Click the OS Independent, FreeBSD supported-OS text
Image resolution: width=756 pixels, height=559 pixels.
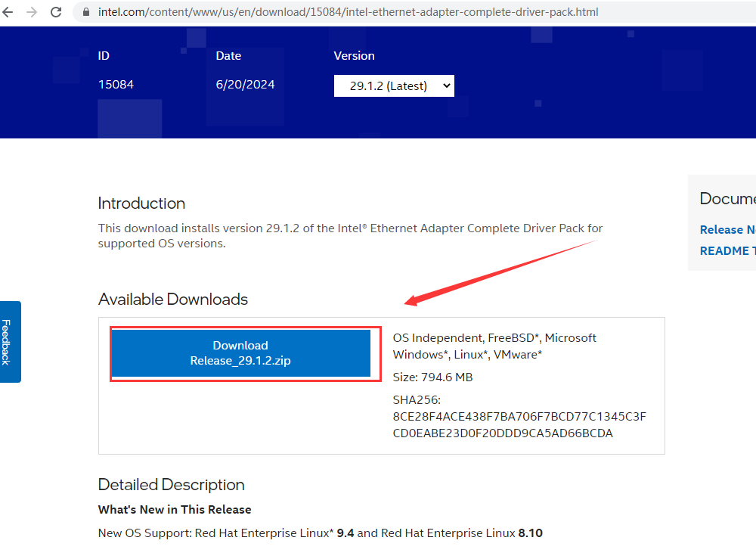tap(494, 346)
